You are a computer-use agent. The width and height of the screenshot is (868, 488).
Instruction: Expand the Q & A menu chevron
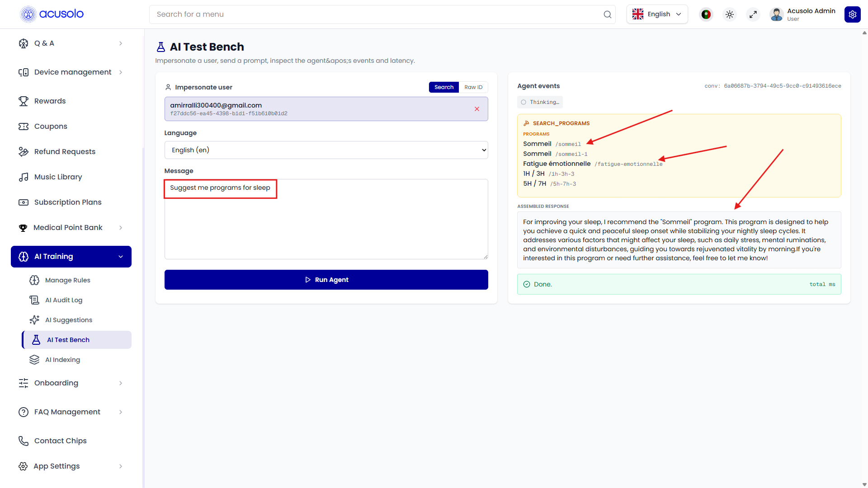pos(121,43)
